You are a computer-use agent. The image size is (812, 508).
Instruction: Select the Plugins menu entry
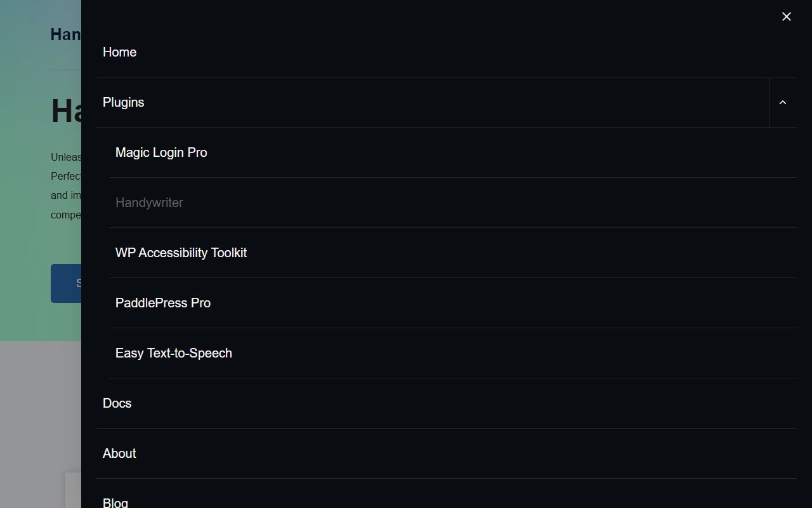tap(124, 102)
